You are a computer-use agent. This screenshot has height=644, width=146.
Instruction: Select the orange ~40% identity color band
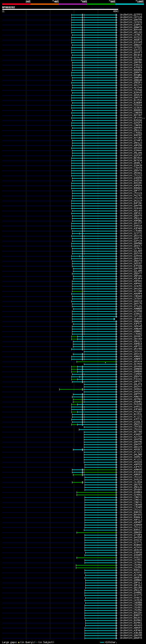pos(45,4)
